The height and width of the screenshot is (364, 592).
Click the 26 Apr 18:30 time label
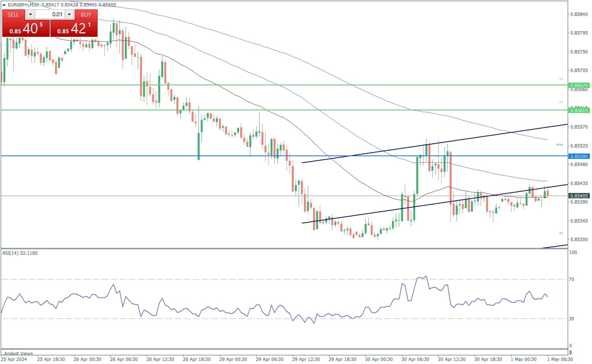197,359
